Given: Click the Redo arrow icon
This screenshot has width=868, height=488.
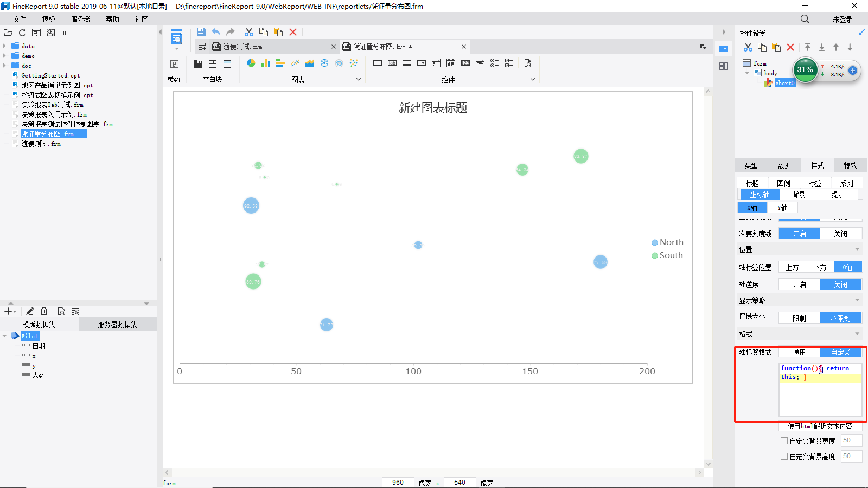Looking at the screenshot, I should 231,32.
